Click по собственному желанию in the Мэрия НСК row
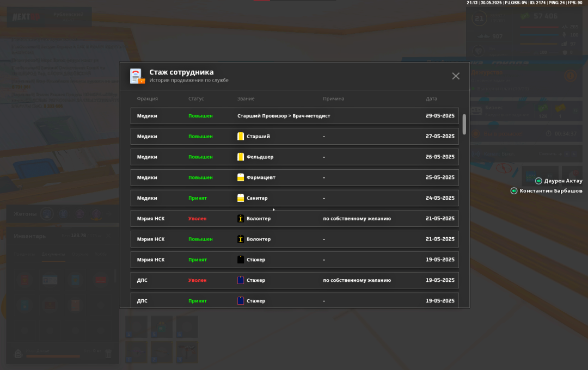Screen dimensions: 588x370 tap(357, 219)
